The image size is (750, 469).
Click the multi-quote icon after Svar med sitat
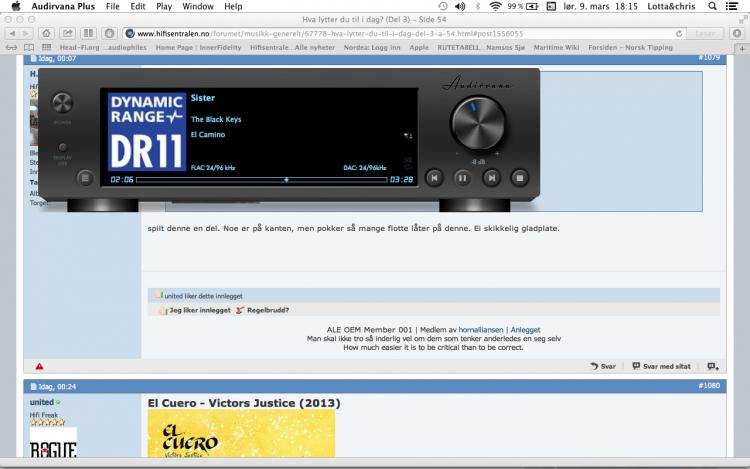pyautogui.click(x=713, y=366)
